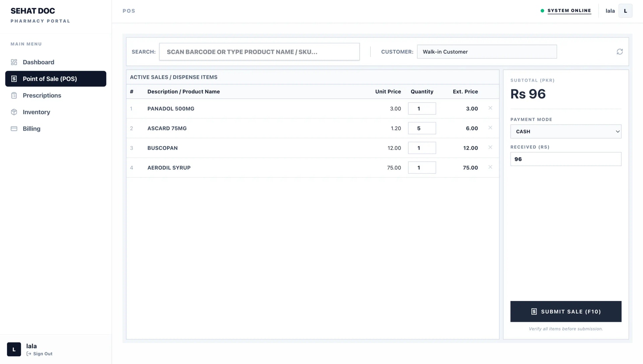Click the Active Sales / Dispense Items heading
The image size is (643, 364).
(x=173, y=77)
